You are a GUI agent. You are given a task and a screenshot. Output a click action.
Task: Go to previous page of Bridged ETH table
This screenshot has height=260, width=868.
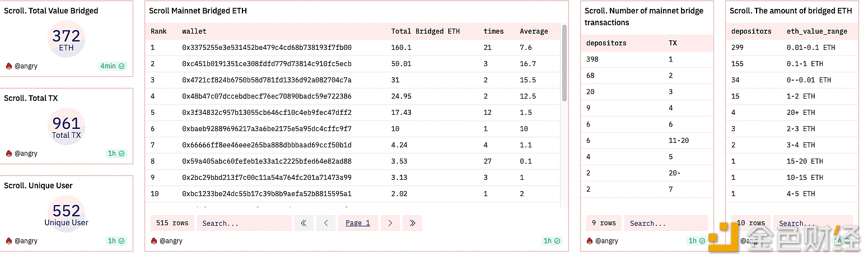pyautogui.click(x=326, y=223)
